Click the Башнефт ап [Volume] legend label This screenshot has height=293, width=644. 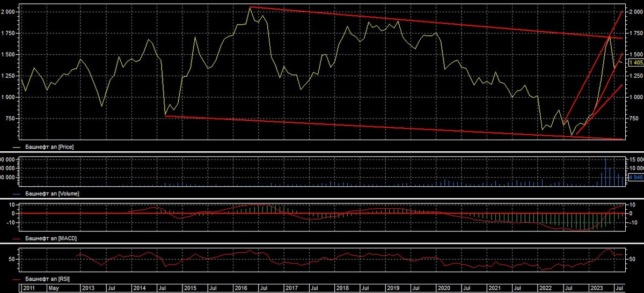(53, 193)
